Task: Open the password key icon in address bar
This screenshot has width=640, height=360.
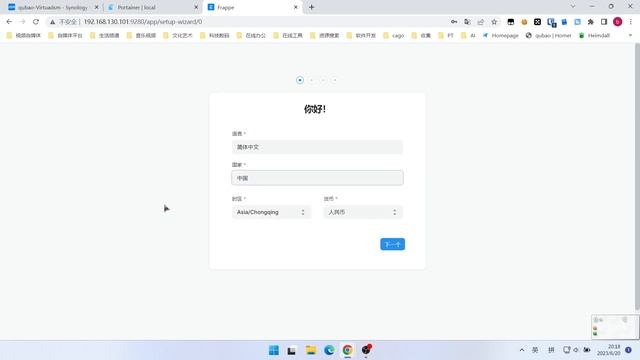Action: (x=454, y=22)
